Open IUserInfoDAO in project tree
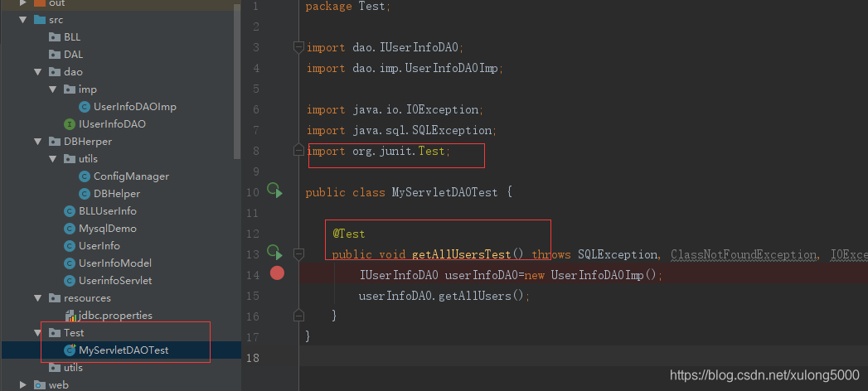Viewport: 868px width, 391px height. point(113,124)
